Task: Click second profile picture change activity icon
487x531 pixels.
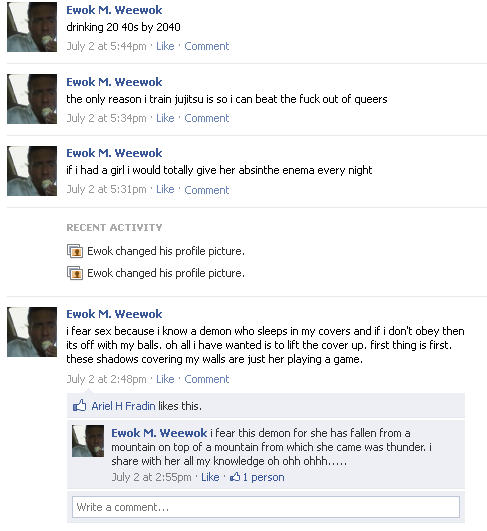Action: tap(75, 273)
